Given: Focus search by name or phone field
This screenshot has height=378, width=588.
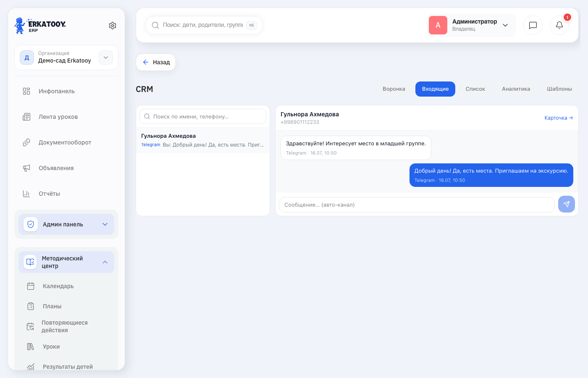Looking at the screenshot, I should pyautogui.click(x=203, y=116).
